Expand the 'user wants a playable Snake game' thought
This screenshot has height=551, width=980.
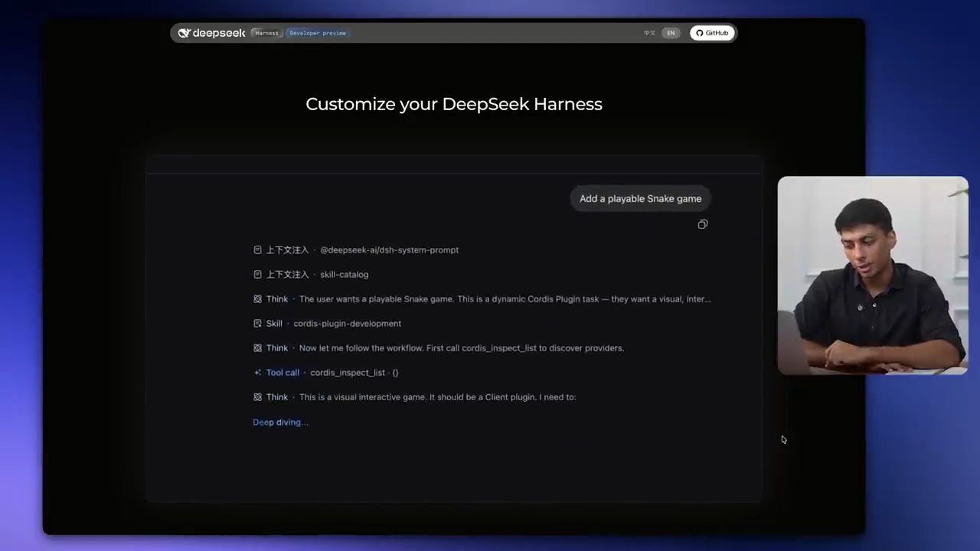482,299
